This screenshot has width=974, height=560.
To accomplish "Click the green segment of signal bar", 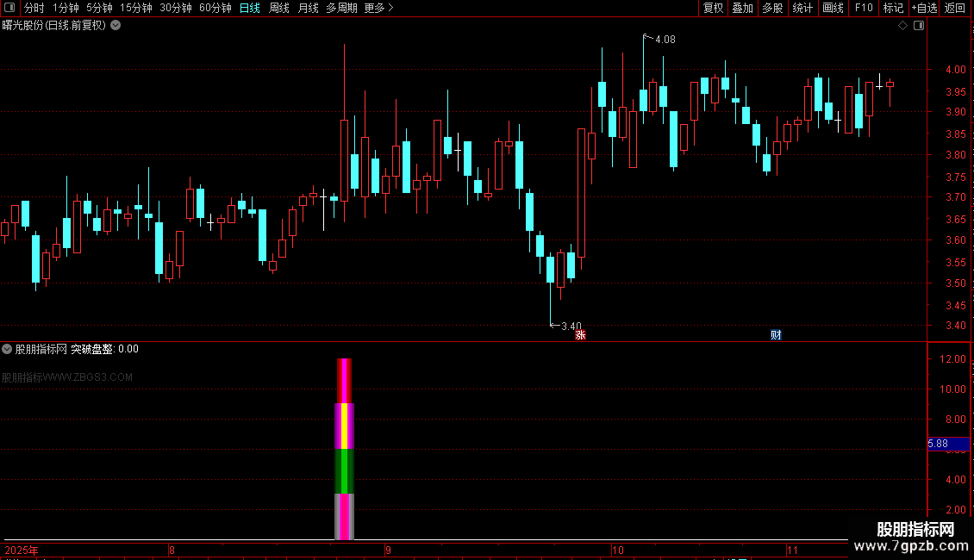I will [344, 471].
